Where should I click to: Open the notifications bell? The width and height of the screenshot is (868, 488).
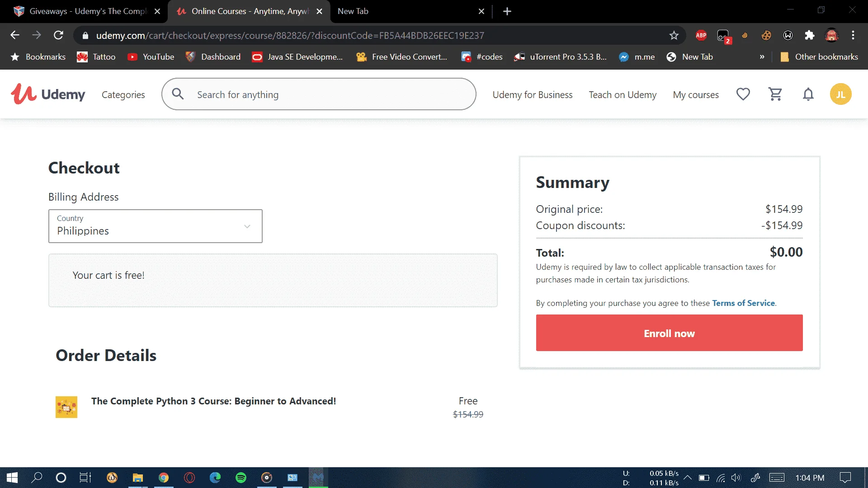[808, 94]
